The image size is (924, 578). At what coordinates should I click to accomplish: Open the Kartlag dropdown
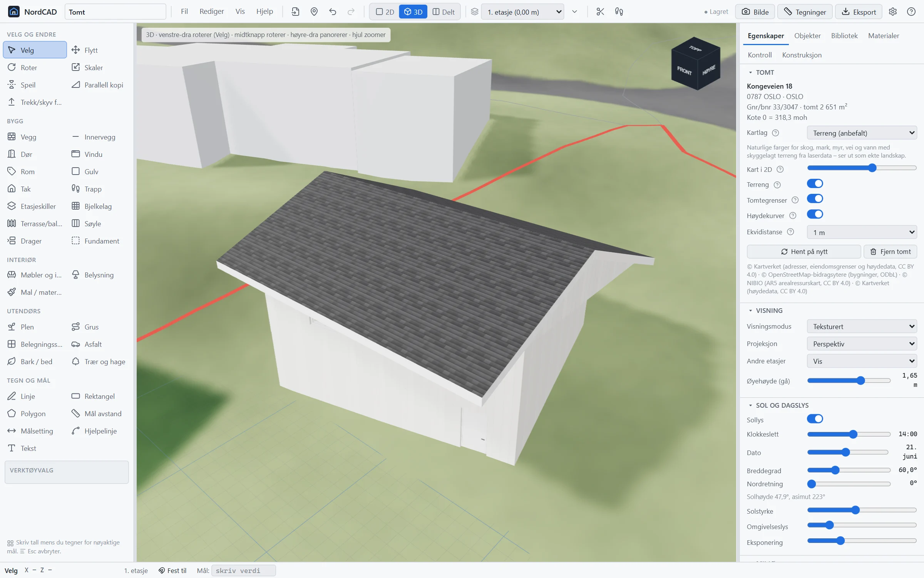[x=862, y=133]
